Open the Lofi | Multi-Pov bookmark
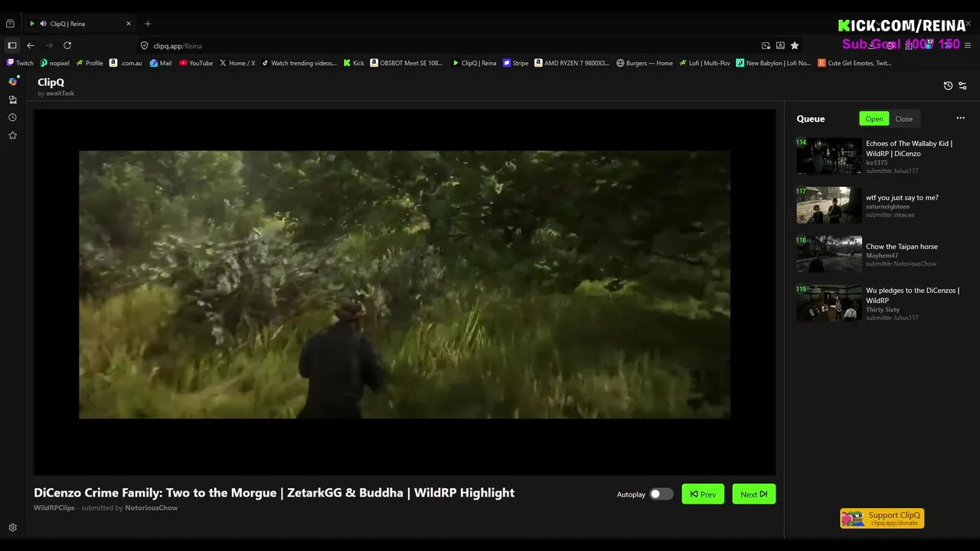 click(x=704, y=63)
